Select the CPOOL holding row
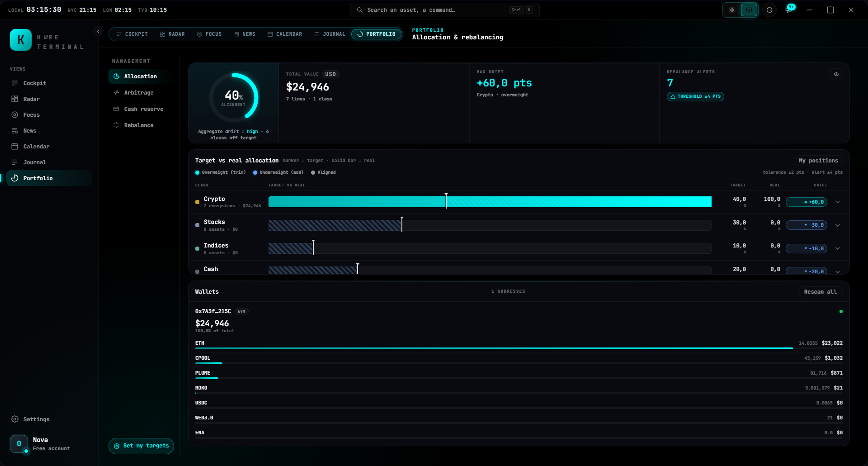The width and height of the screenshot is (868, 466). click(519, 360)
